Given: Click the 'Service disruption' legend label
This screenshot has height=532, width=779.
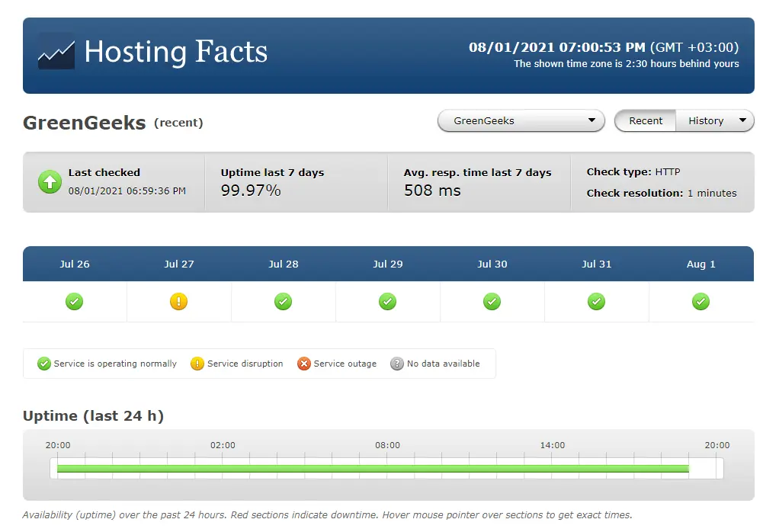Looking at the screenshot, I should tap(245, 364).
